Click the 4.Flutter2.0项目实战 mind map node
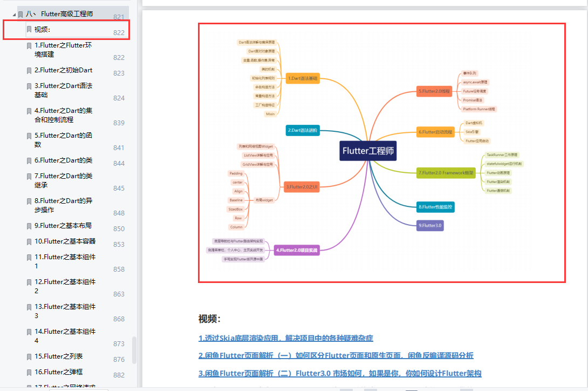Image resolution: width=588 pixels, height=391 pixels. (297, 250)
